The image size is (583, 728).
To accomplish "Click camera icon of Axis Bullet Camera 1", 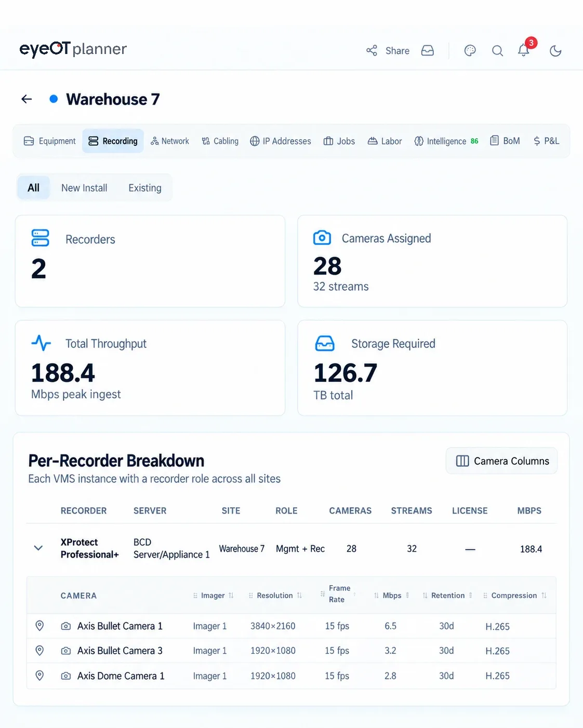I will [x=66, y=626].
